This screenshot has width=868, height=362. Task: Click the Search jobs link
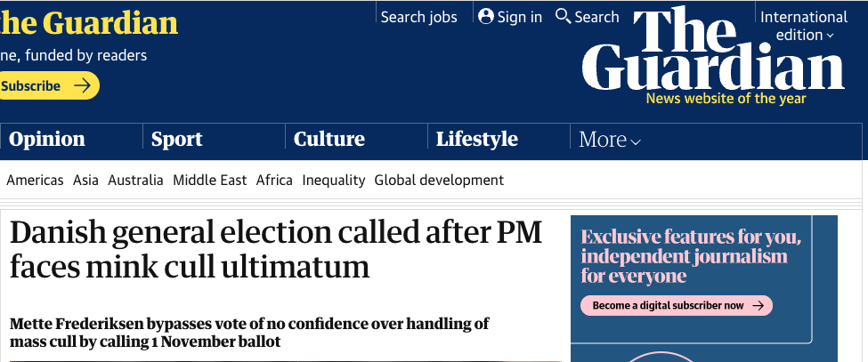click(x=418, y=17)
